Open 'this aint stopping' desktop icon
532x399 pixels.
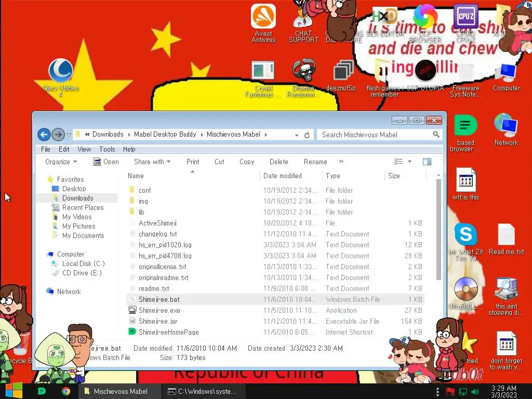pos(506,296)
